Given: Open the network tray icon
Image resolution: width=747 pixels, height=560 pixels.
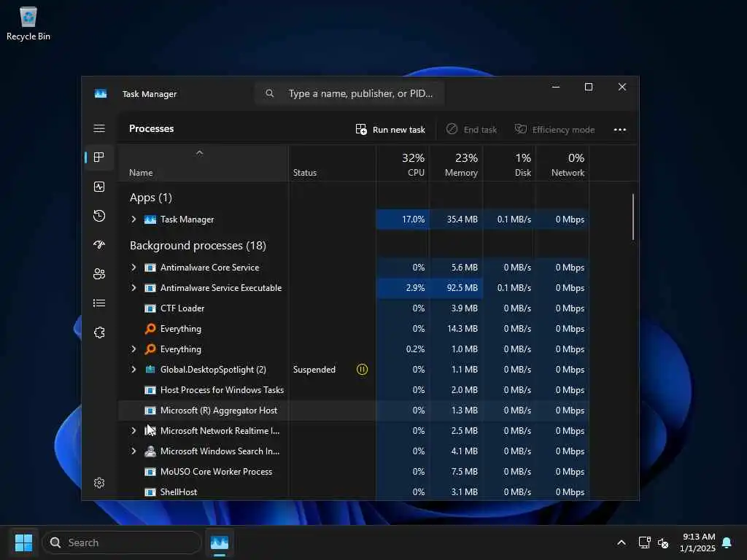Looking at the screenshot, I should pyautogui.click(x=644, y=542).
